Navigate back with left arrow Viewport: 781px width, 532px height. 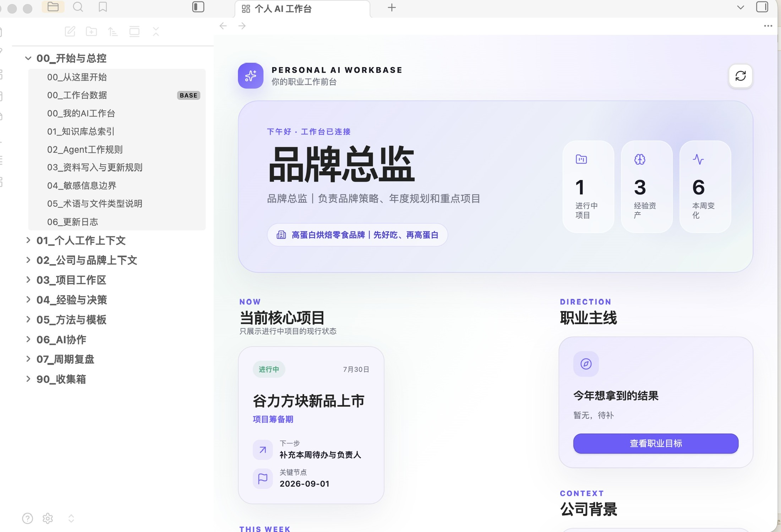tap(223, 26)
